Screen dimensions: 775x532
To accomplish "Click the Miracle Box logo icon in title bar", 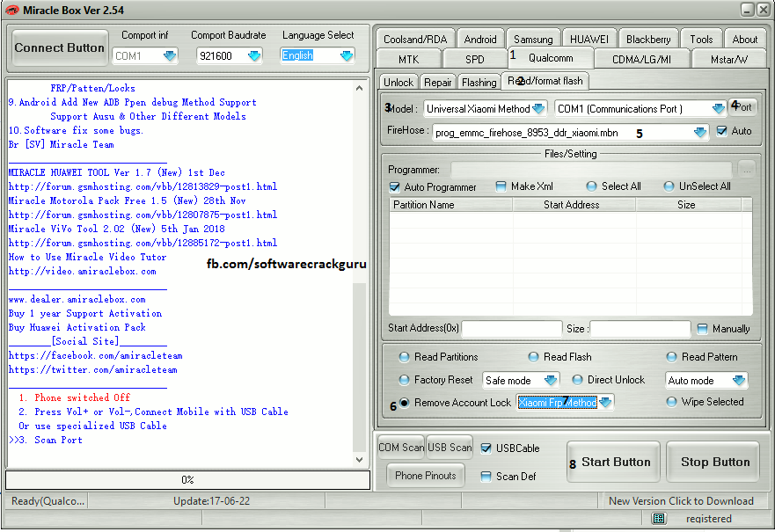I will [x=11, y=10].
